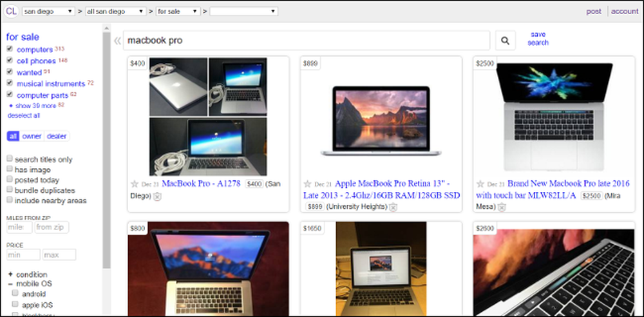644x317 pixels.
Task: Uncheck the computer parts category
Action: click(x=10, y=94)
